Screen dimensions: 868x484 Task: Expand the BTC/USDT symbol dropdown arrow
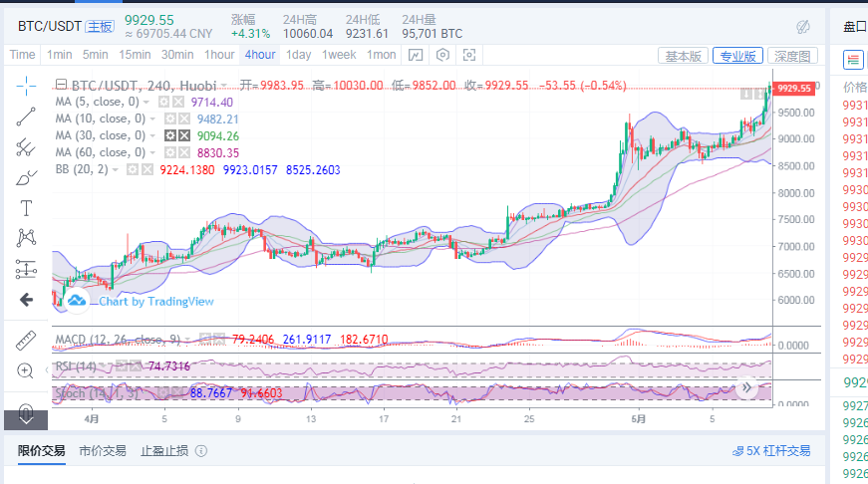click(224, 85)
